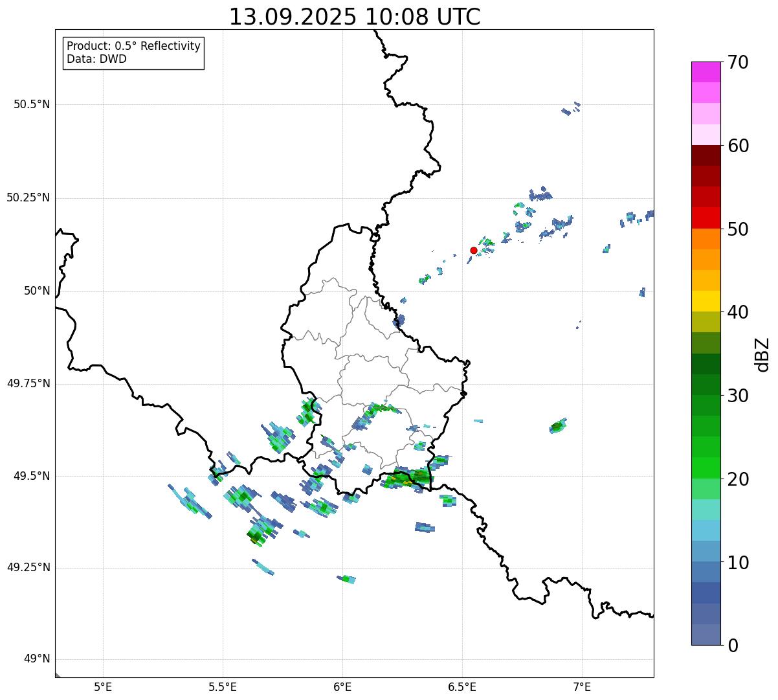Viewport: 778px width, 700px height.
Task: Click the isolated radar echo above 6°E label
Action: tap(346, 579)
